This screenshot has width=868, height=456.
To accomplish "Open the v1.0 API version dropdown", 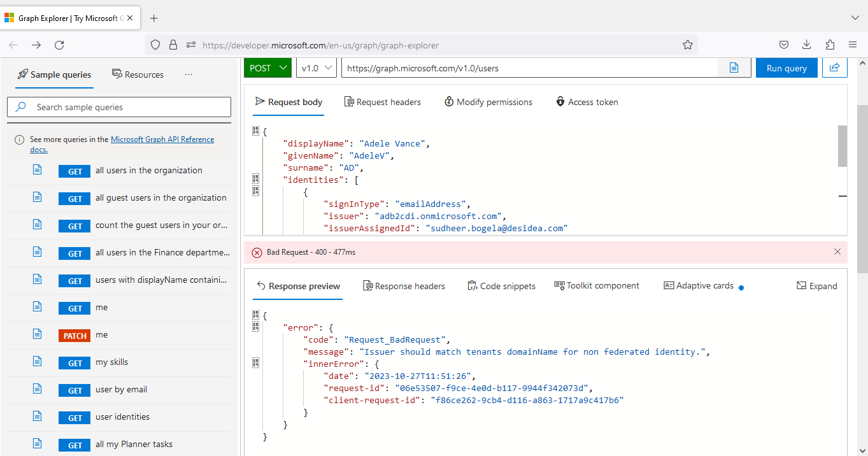I will [x=317, y=68].
